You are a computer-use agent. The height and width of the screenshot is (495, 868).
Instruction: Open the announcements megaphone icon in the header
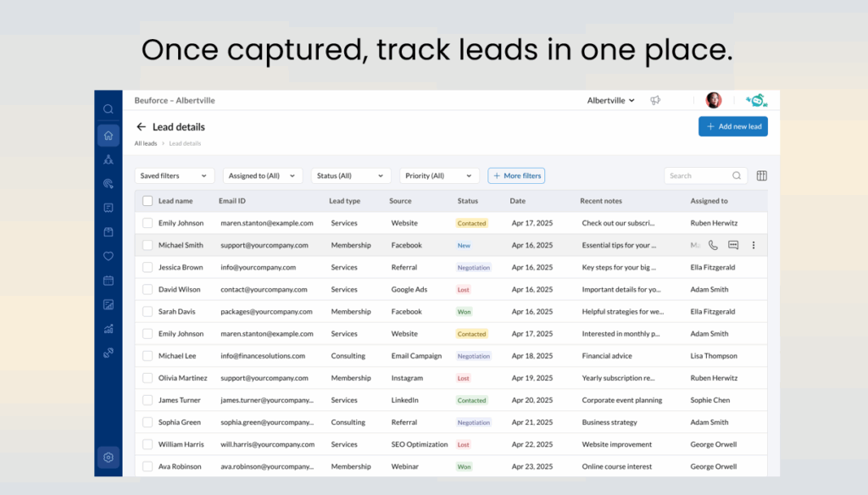654,100
